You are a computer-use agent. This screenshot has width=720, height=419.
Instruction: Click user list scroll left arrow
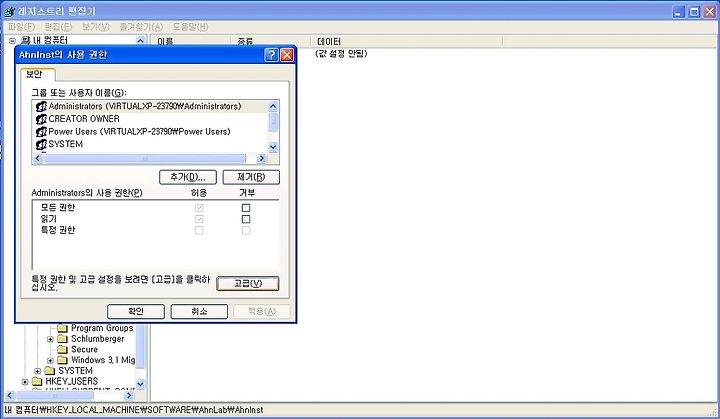pos(38,159)
